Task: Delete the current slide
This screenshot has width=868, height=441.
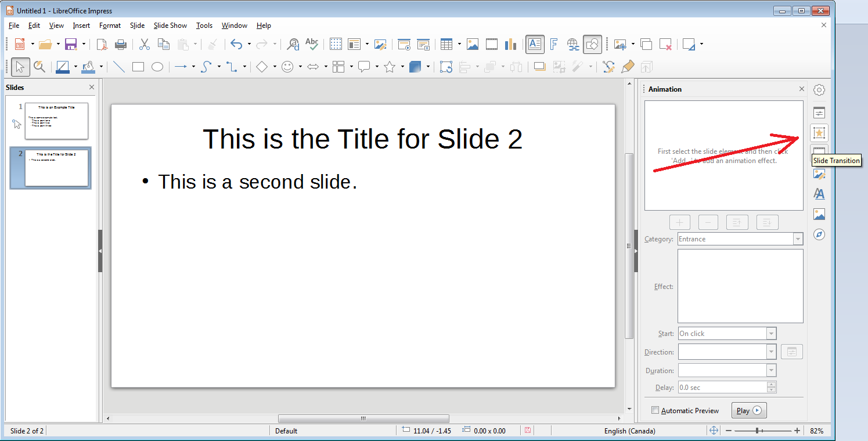Action: 665,44
